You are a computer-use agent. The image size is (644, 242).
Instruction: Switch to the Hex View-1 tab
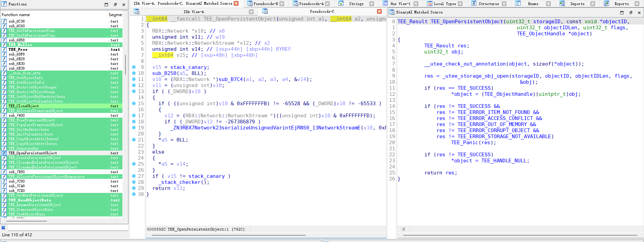pos(400,4)
